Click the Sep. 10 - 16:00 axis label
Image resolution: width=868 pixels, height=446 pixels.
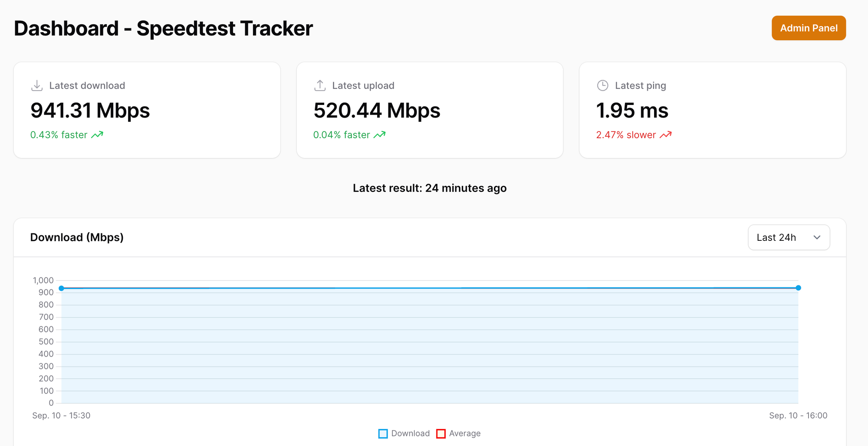click(x=798, y=416)
